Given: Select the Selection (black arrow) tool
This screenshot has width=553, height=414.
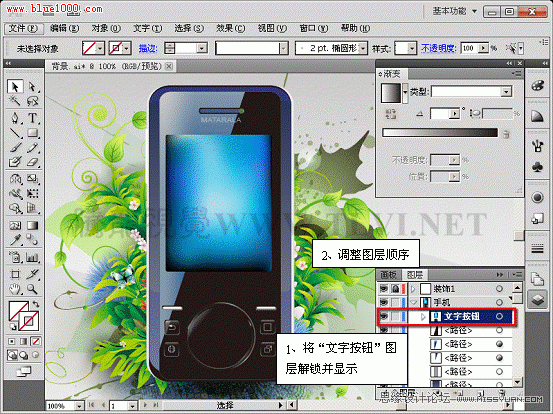Looking at the screenshot, I should click(x=15, y=86).
